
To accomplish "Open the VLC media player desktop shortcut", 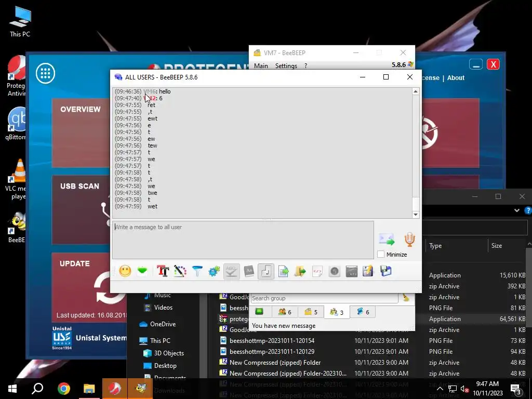I will (16, 179).
